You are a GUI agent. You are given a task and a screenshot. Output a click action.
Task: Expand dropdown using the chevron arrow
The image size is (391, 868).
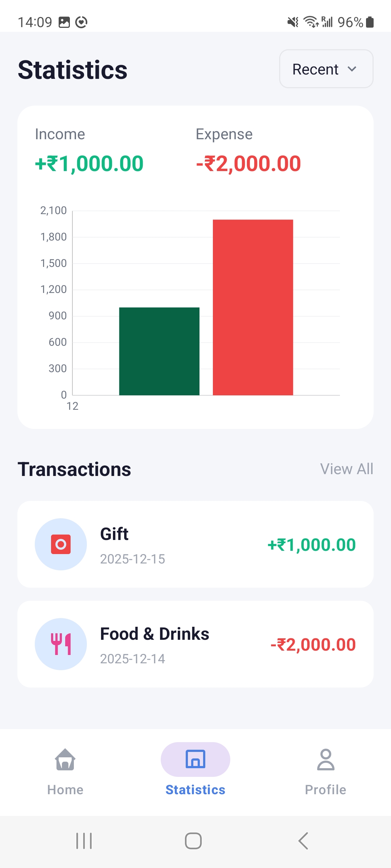(352, 69)
